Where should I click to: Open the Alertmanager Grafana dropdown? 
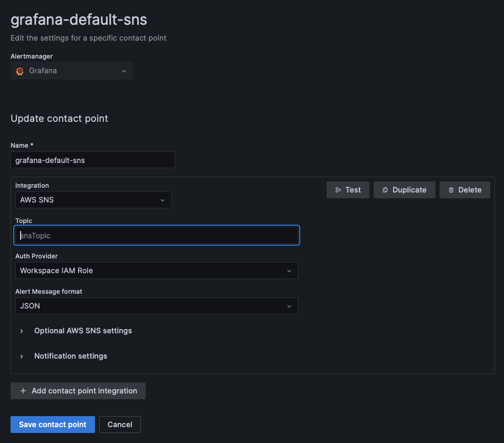coord(72,71)
